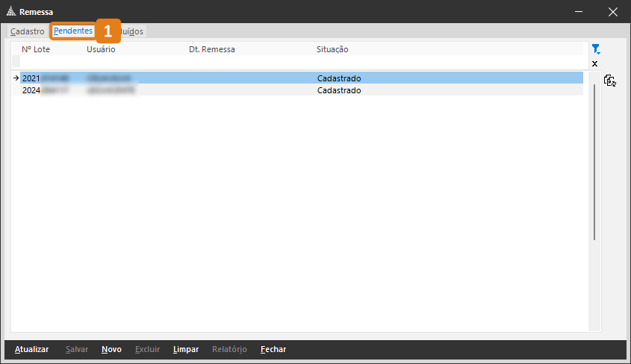This screenshot has width=631, height=364.
Task: Open the partially hidden Concluídos tab
Action: (x=133, y=31)
